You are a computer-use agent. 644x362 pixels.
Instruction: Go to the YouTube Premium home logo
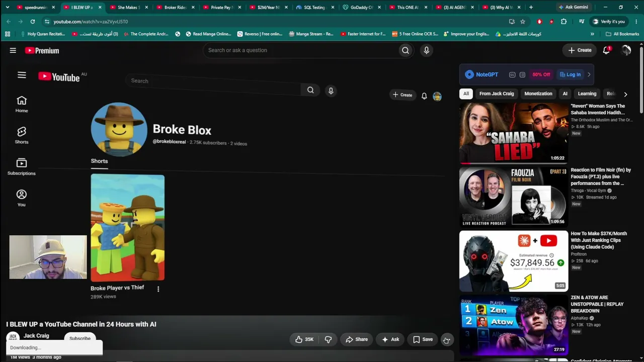click(x=42, y=50)
